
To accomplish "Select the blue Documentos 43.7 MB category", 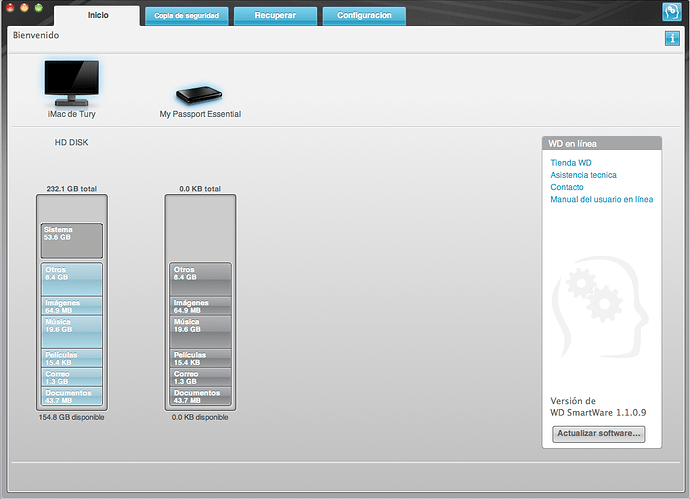I will pos(72,396).
